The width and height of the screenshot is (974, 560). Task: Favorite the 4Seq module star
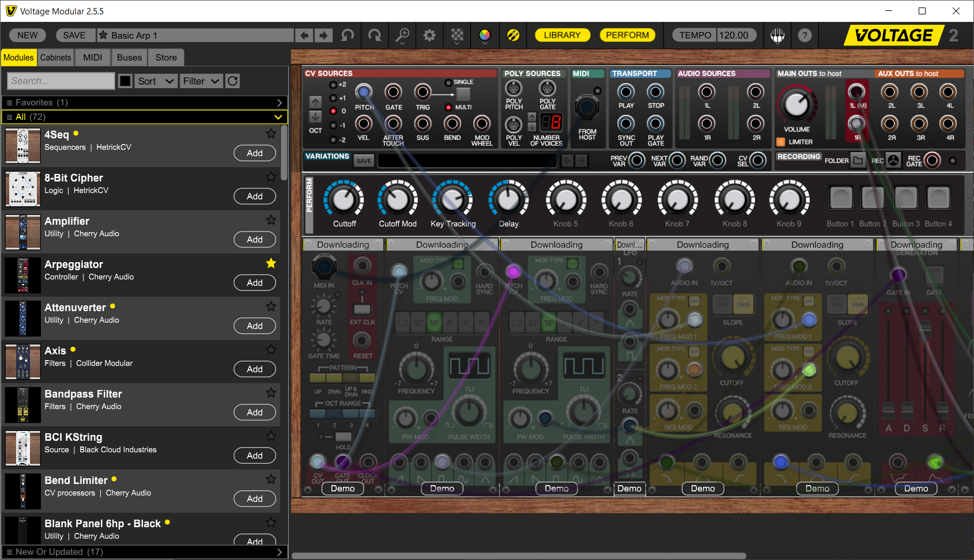271,133
